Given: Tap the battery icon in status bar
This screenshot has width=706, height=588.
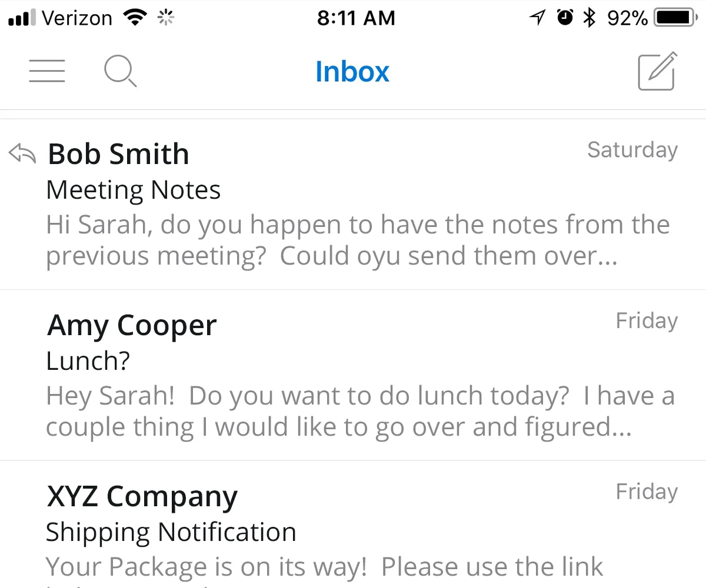Looking at the screenshot, I should (677, 18).
